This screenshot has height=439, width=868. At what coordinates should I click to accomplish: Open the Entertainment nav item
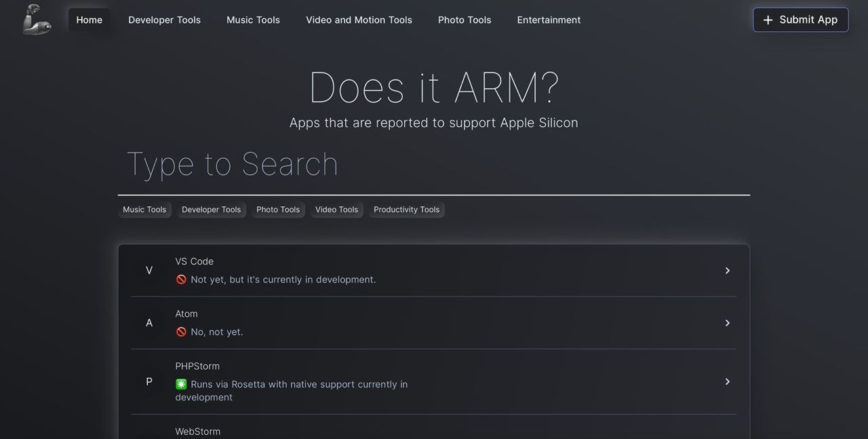click(549, 20)
